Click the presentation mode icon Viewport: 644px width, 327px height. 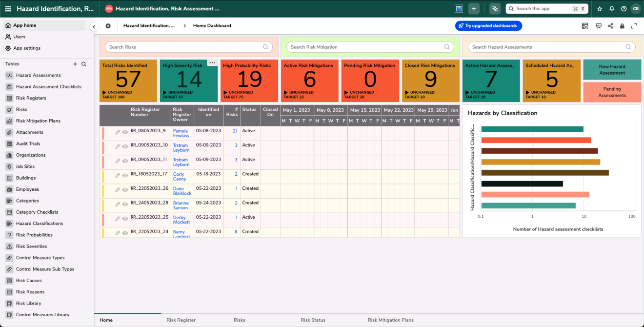click(599, 26)
